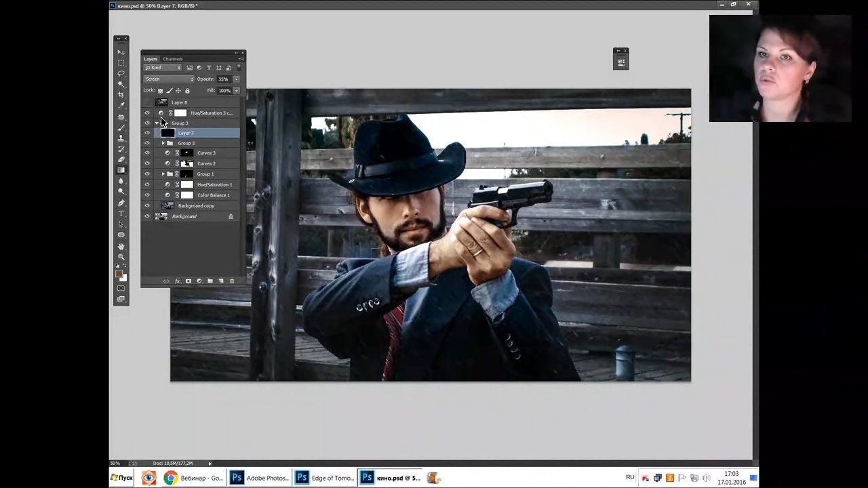The image size is (868, 488).
Task: Show the hidden Layer 8
Action: [x=147, y=102]
